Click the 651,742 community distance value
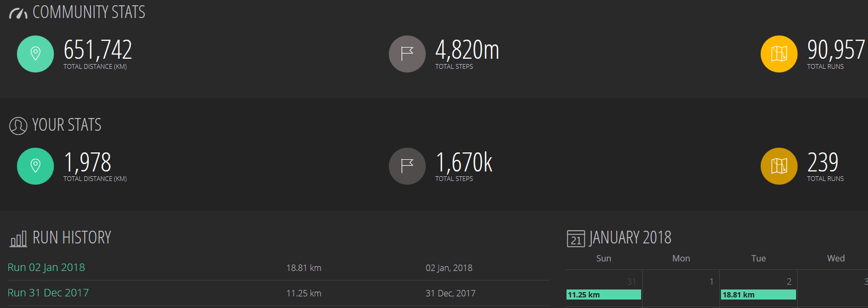This screenshot has width=868, height=308. pyautogui.click(x=98, y=50)
